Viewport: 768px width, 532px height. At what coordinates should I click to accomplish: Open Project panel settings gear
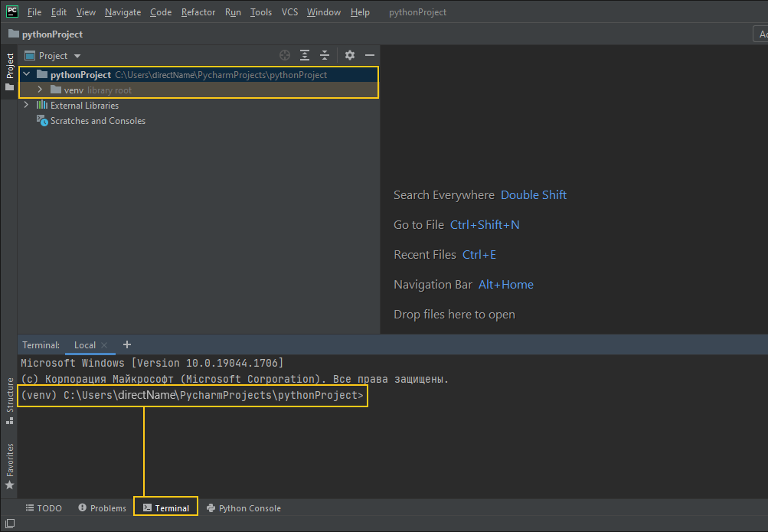pyautogui.click(x=350, y=55)
